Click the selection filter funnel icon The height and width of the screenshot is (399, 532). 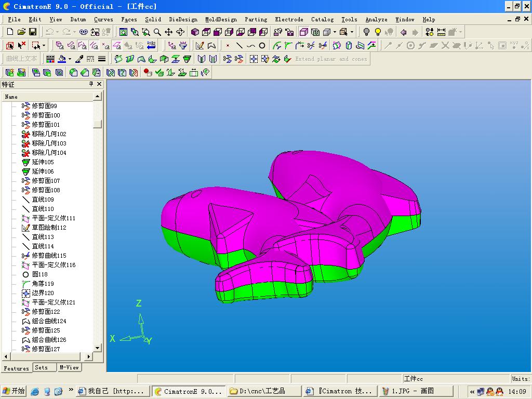coord(183,45)
